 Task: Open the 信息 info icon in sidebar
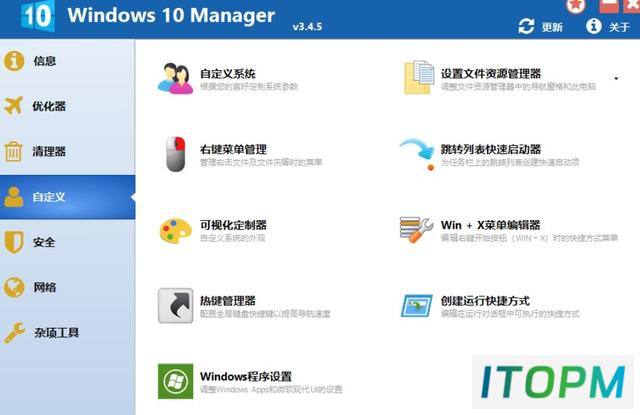point(14,61)
